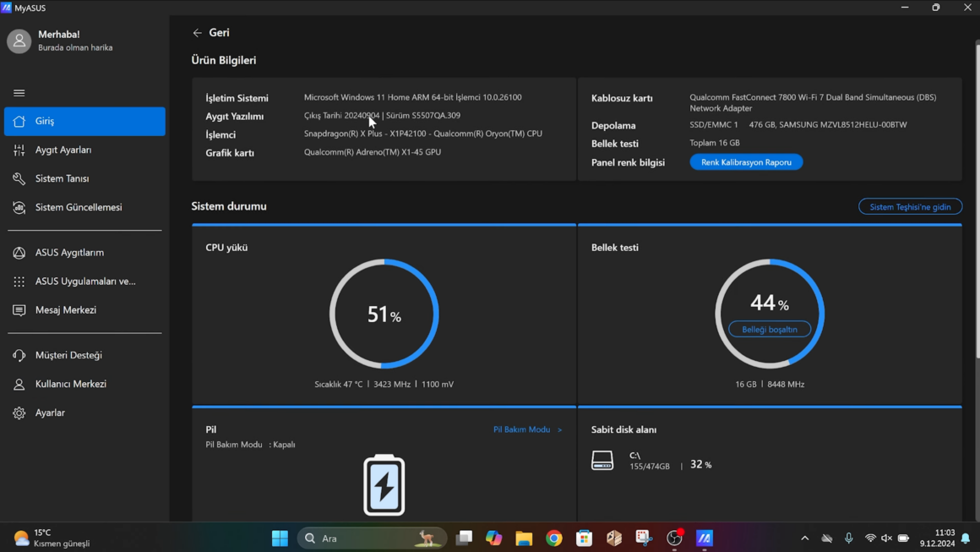Click the "Sistem durumu" heading
Screen dimensions: 980x552
229,206
